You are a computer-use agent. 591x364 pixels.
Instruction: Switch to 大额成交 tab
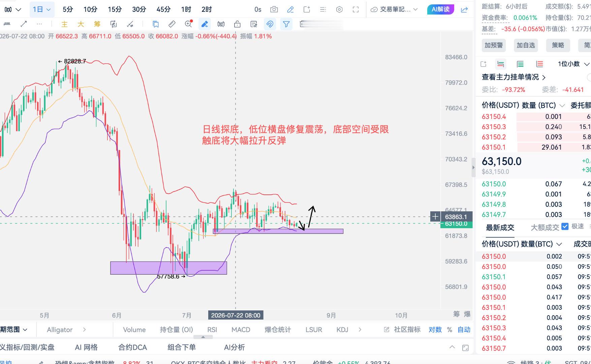[x=545, y=228]
